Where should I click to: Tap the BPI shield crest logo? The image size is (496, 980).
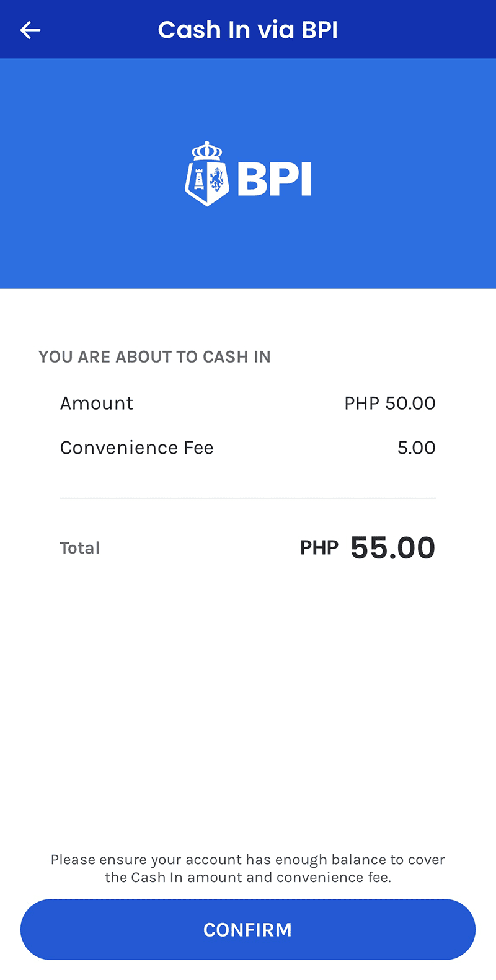pos(207,174)
